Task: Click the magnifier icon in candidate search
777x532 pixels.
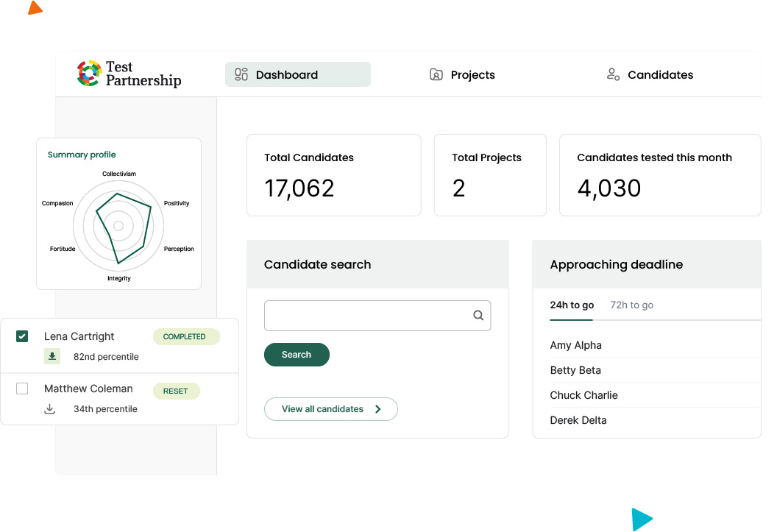Action: click(x=478, y=316)
